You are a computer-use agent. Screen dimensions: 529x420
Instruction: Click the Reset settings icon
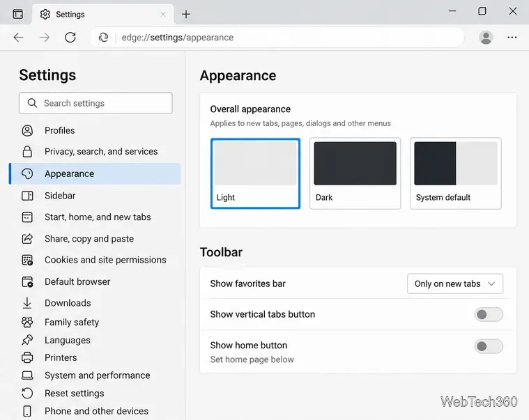27,394
